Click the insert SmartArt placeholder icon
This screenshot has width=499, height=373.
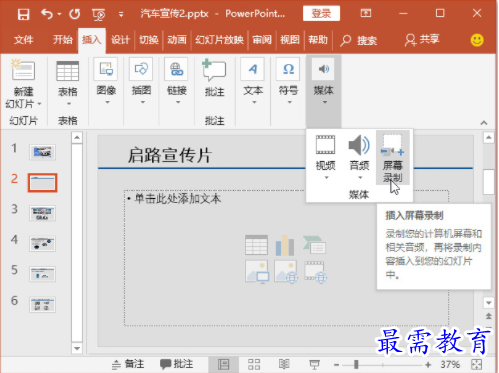tap(315, 245)
